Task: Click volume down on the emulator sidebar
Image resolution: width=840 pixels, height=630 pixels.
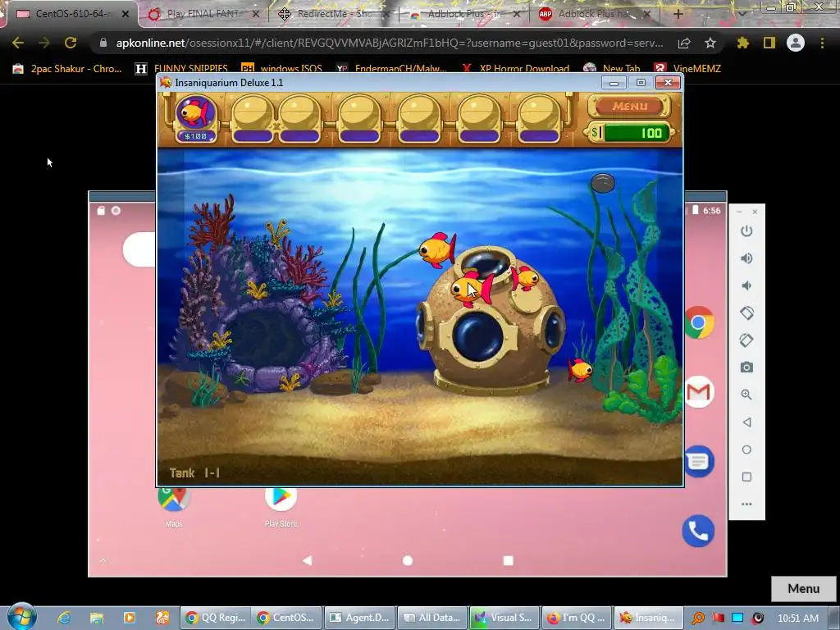Action: pyautogui.click(x=746, y=286)
